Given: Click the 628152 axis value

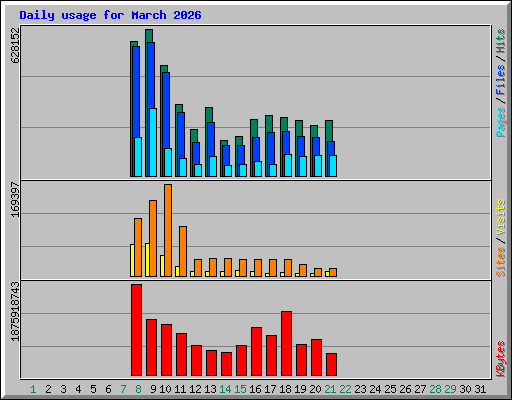Looking at the screenshot, I should click(x=15, y=46).
